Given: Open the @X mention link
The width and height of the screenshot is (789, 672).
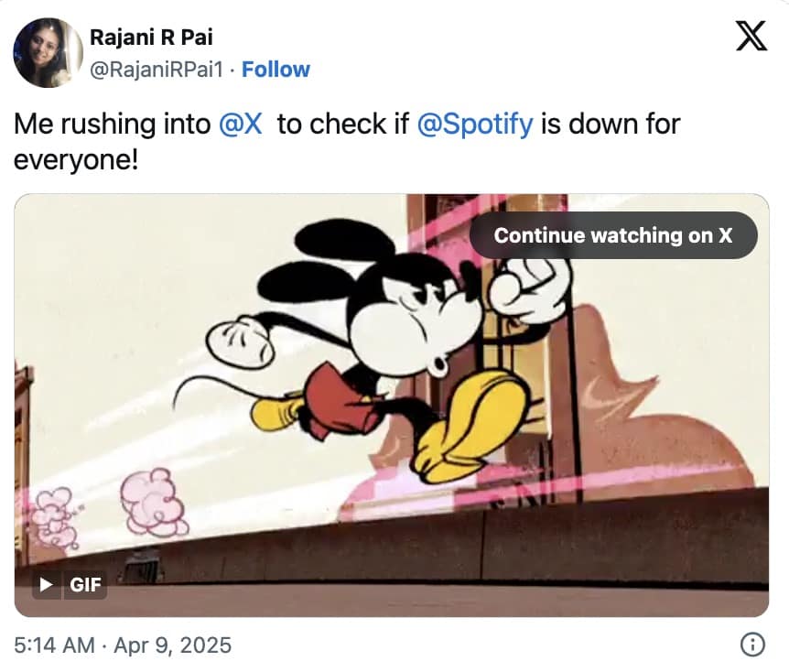Looking at the screenshot, I should pos(242,124).
